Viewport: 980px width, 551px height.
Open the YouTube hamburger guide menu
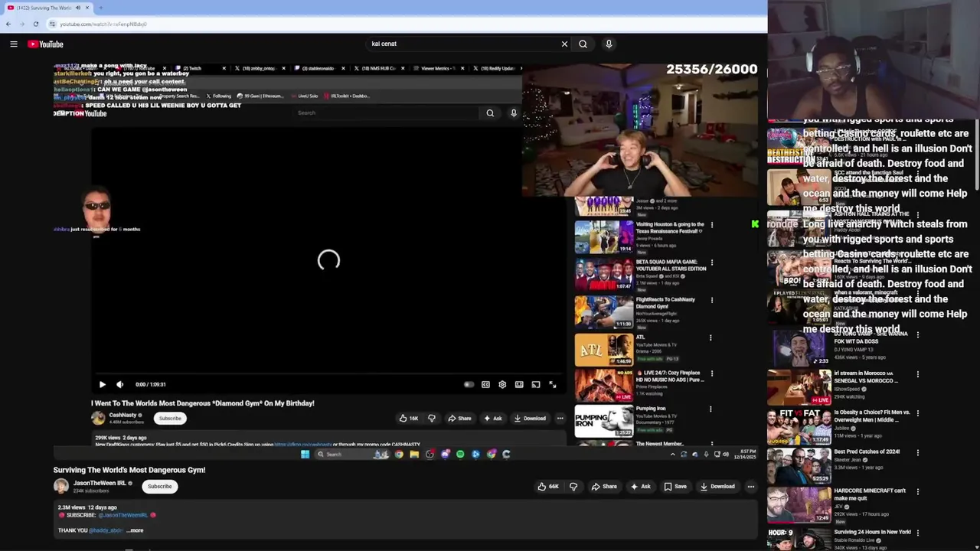14,44
